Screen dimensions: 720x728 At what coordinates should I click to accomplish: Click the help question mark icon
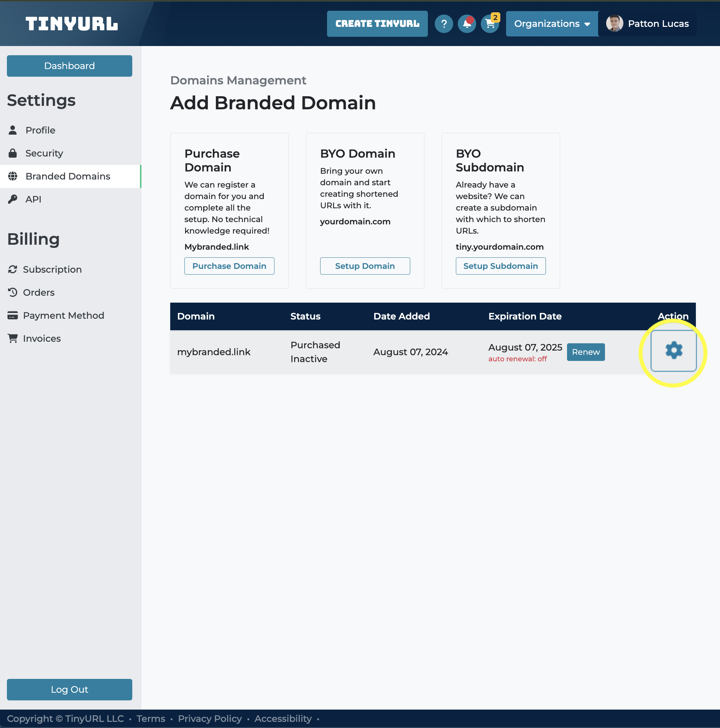pos(444,24)
